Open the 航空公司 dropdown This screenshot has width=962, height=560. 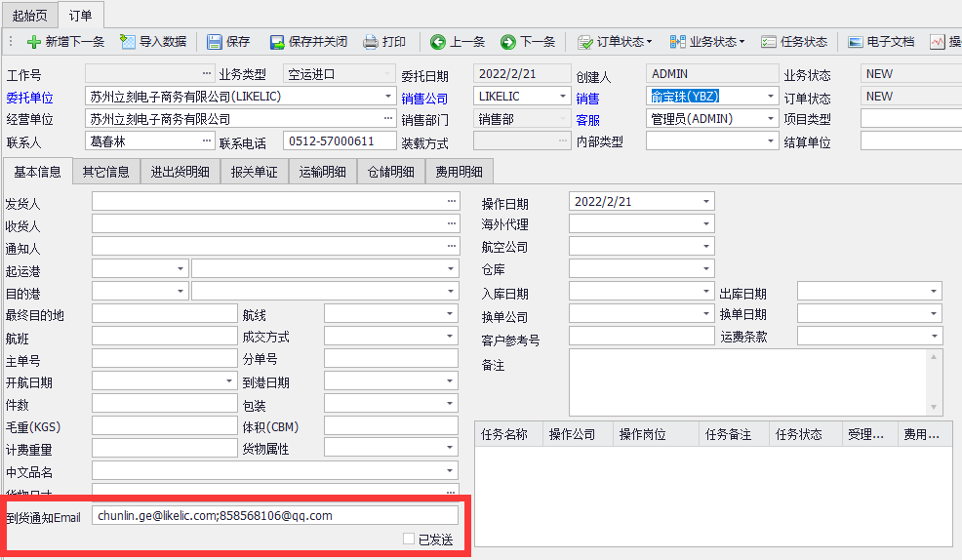coord(706,247)
